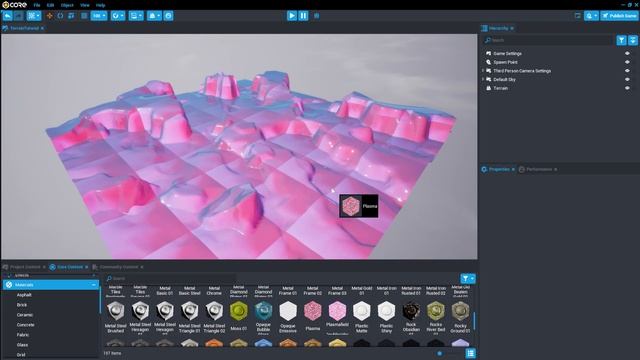This screenshot has height=360, width=640.
Task: Click the Spawn Point object icon
Action: [488, 62]
